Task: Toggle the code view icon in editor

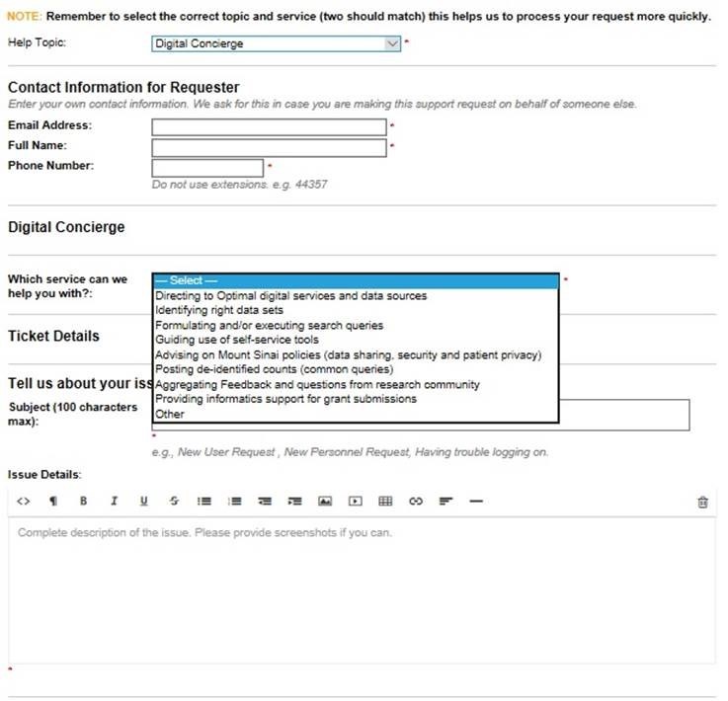Action: (25, 502)
